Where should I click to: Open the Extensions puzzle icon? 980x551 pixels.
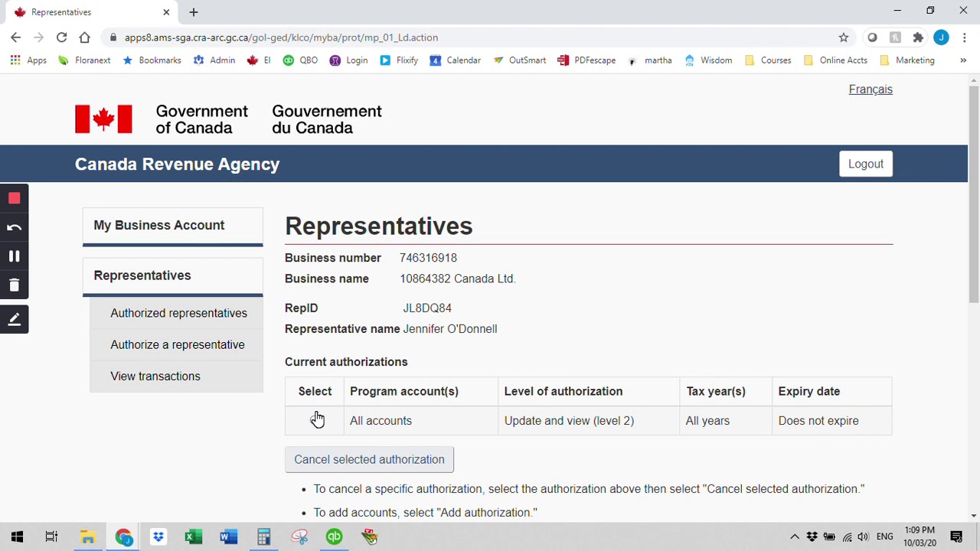coord(918,37)
